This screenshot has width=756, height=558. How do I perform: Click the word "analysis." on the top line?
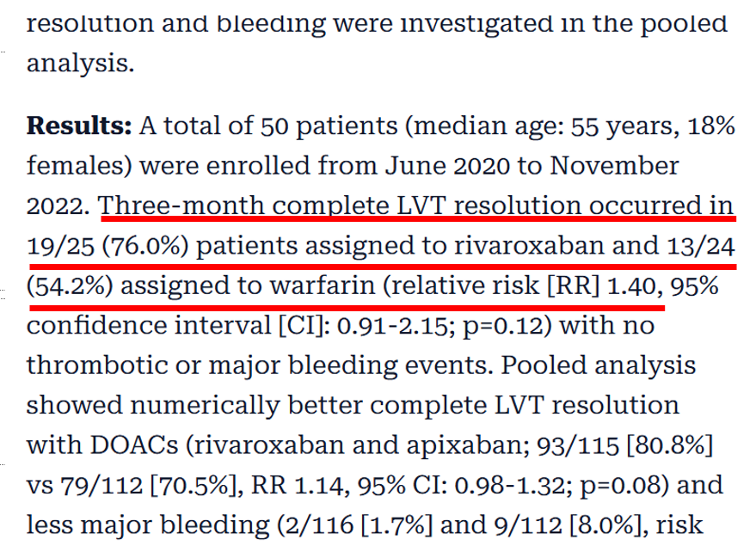80,64
